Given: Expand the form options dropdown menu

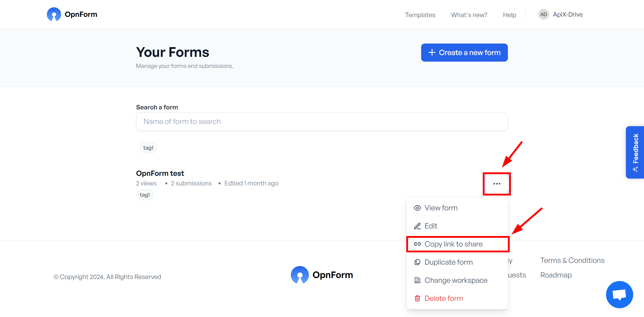Looking at the screenshot, I should 496,184.
